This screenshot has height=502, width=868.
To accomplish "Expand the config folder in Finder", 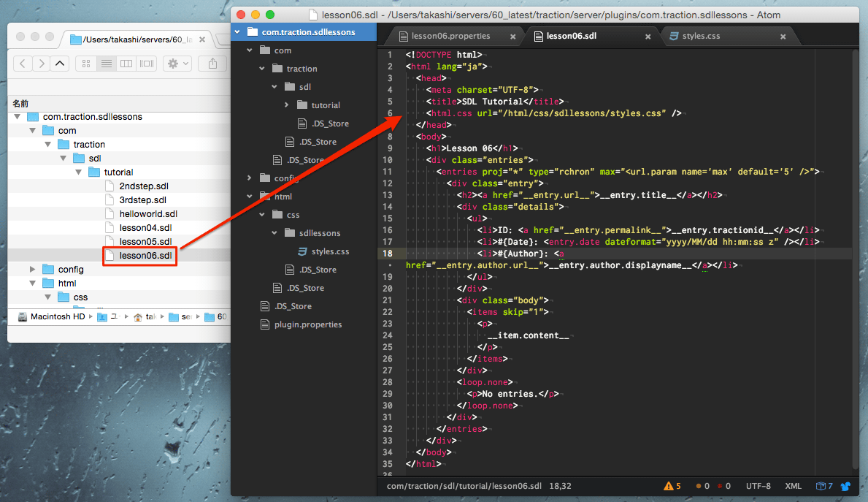I will point(32,270).
